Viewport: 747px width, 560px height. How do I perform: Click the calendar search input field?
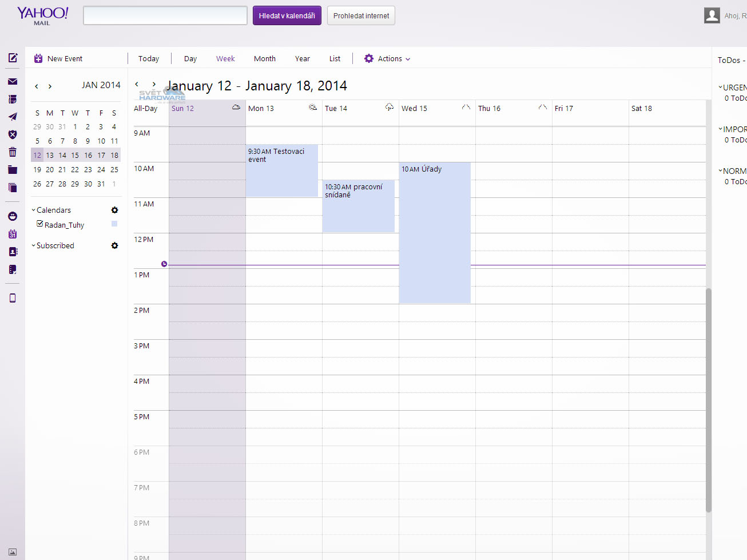pos(165,15)
